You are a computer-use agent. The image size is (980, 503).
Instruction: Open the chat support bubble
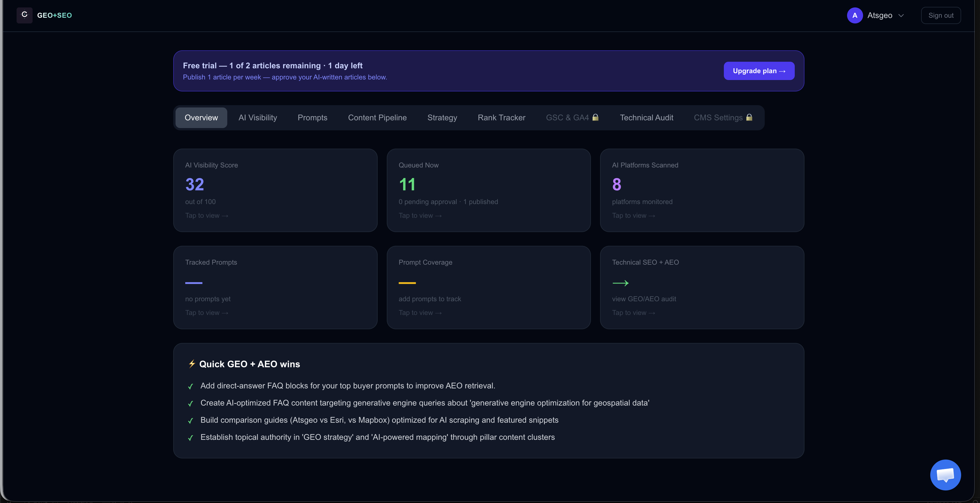(945, 475)
